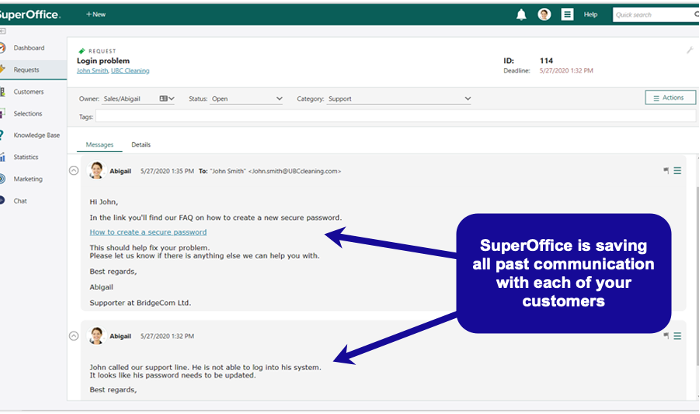Open the Owner dropdown arrow

[173, 99]
